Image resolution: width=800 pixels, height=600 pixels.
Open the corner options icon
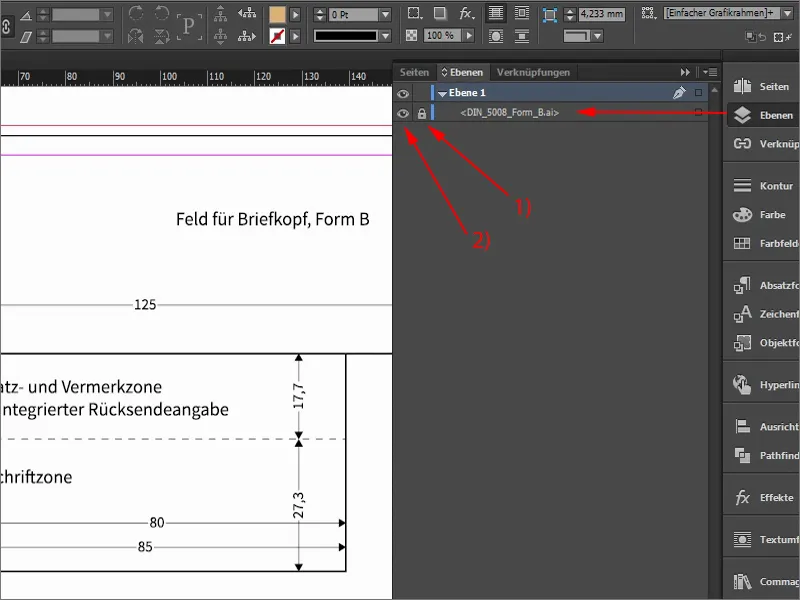414,13
